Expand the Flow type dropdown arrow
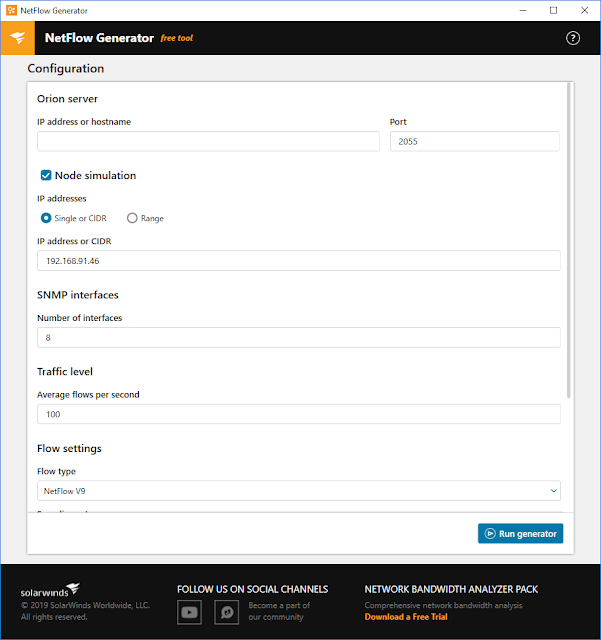Image resolution: width=601 pixels, height=640 pixels. pyautogui.click(x=554, y=491)
